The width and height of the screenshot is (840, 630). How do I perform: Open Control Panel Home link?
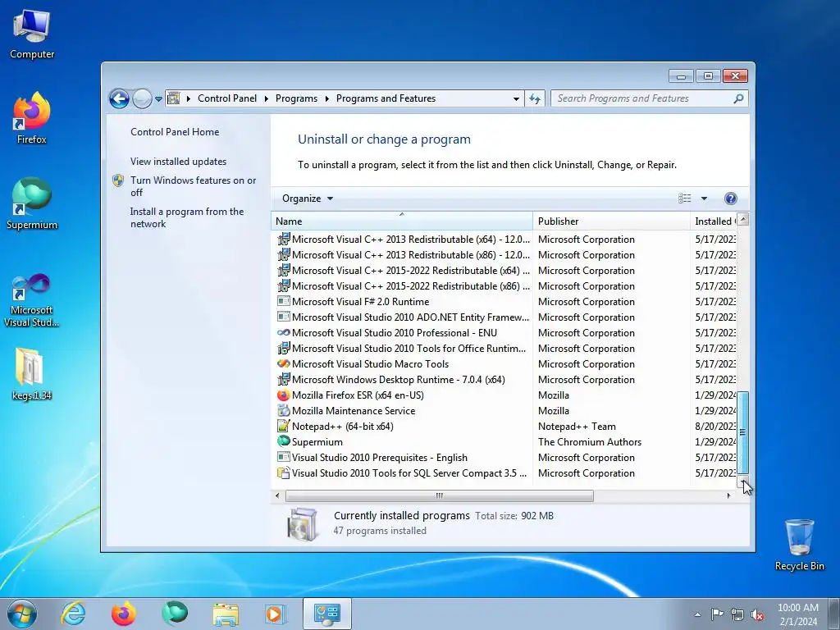[x=175, y=132]
